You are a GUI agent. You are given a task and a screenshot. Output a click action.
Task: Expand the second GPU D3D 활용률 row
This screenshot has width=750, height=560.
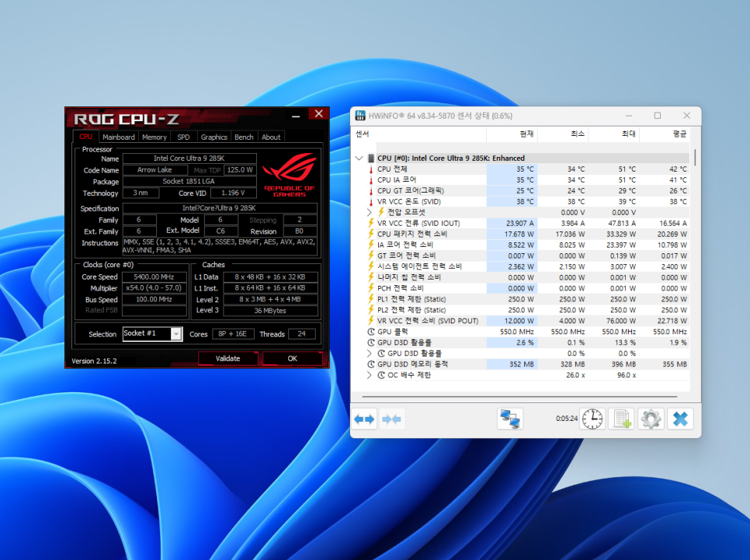click(x=369, y=353)
